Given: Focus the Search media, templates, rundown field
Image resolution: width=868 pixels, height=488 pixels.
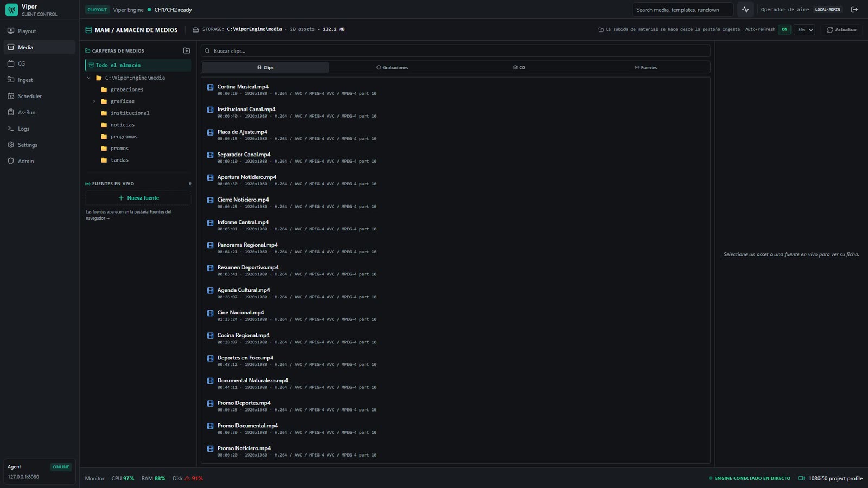Looking at the screenshot, I should (682, 10).
